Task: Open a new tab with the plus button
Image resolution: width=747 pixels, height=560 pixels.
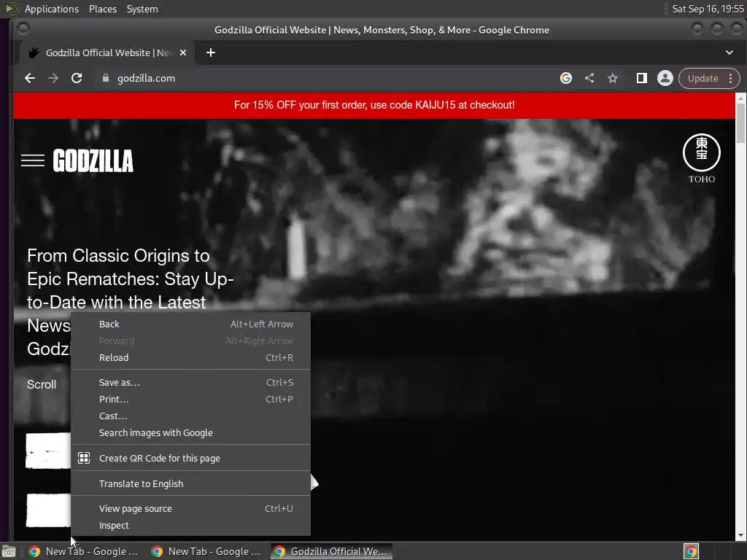Action: coord(211,52)
